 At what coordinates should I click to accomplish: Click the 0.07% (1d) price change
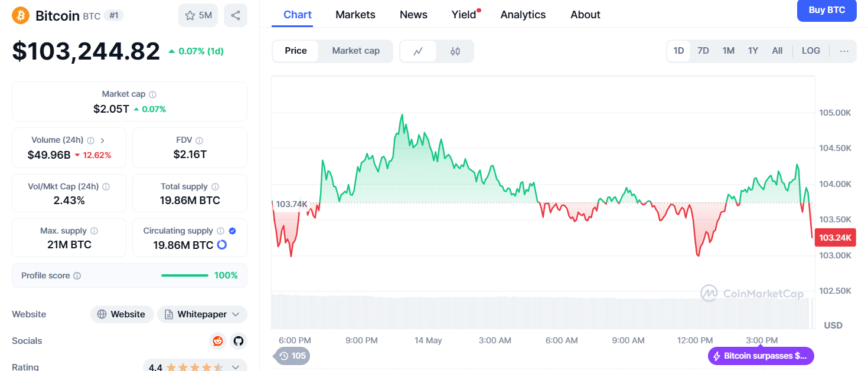click(196, 51)
